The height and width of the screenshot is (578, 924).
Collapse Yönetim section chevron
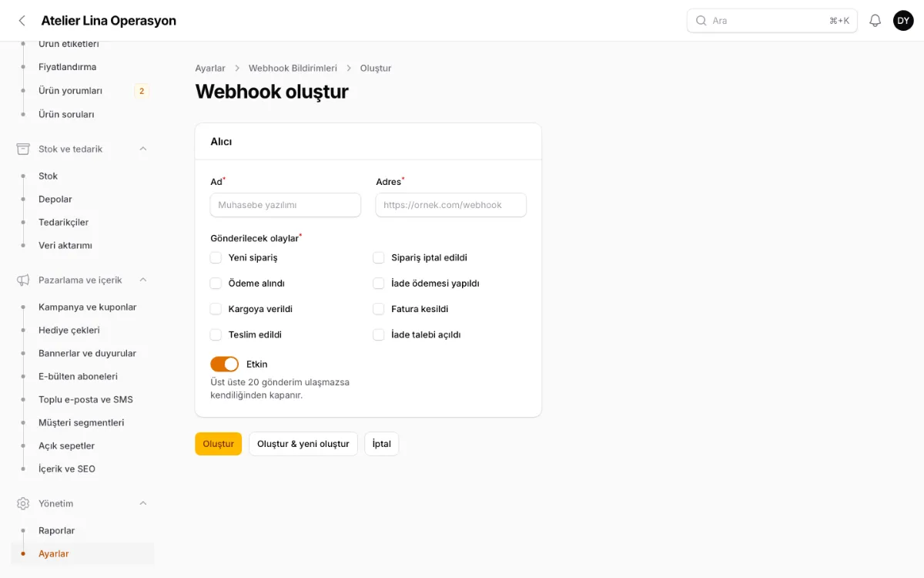pyautogui.click(x=143, y=503)
